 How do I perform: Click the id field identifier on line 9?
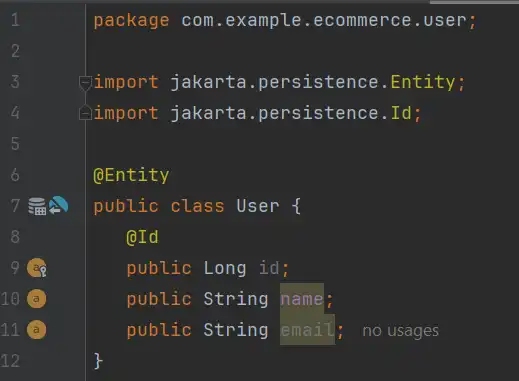tap(269, 268)
